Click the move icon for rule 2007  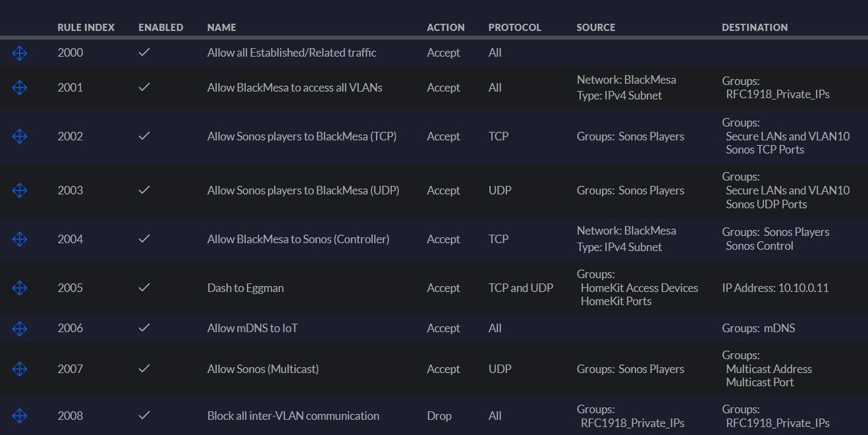20,369
